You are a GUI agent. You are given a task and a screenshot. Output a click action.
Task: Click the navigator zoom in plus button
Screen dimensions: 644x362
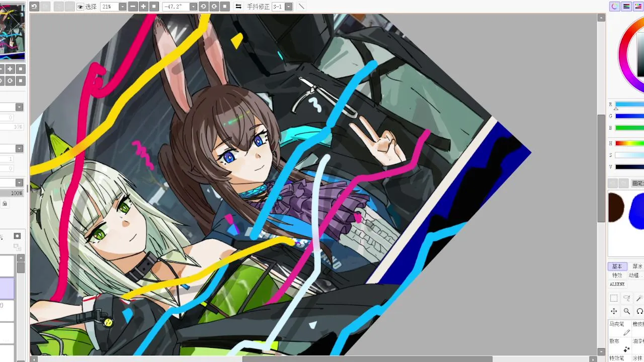click(10, 69)
